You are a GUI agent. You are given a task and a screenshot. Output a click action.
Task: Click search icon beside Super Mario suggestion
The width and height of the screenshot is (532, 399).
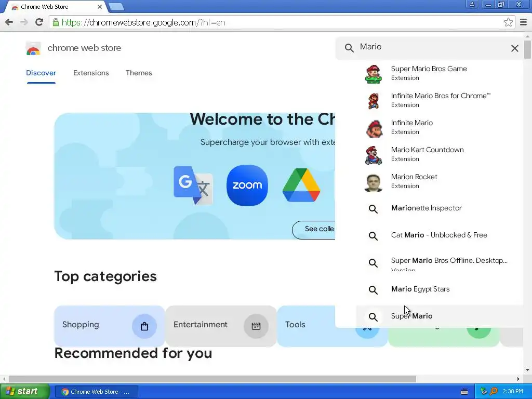click(373, 317)
